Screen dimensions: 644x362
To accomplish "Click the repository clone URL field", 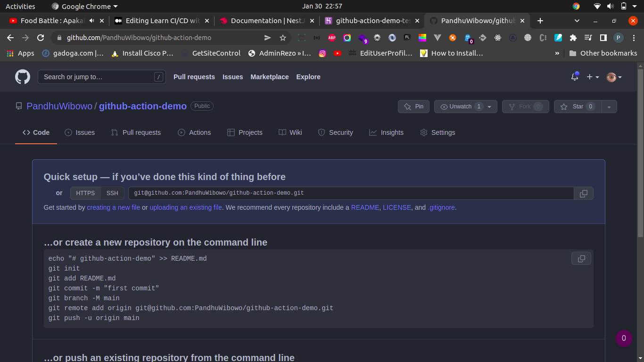I will tap(351, 193).
